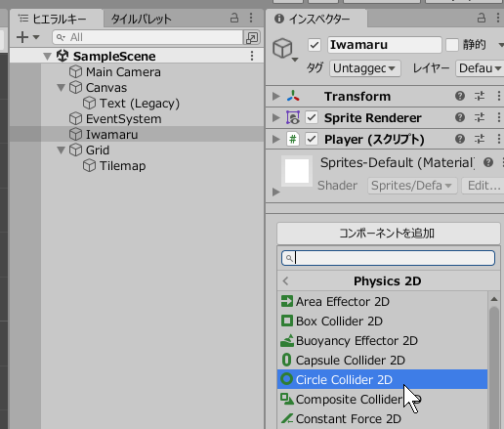
Task: Open the Transform component options menu
Action: click(499, 96)
